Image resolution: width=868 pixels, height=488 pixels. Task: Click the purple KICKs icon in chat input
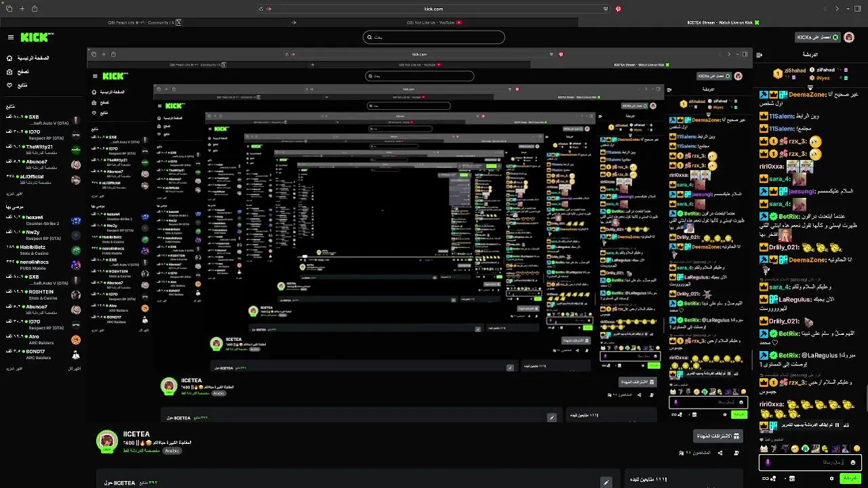coord(768,463)
